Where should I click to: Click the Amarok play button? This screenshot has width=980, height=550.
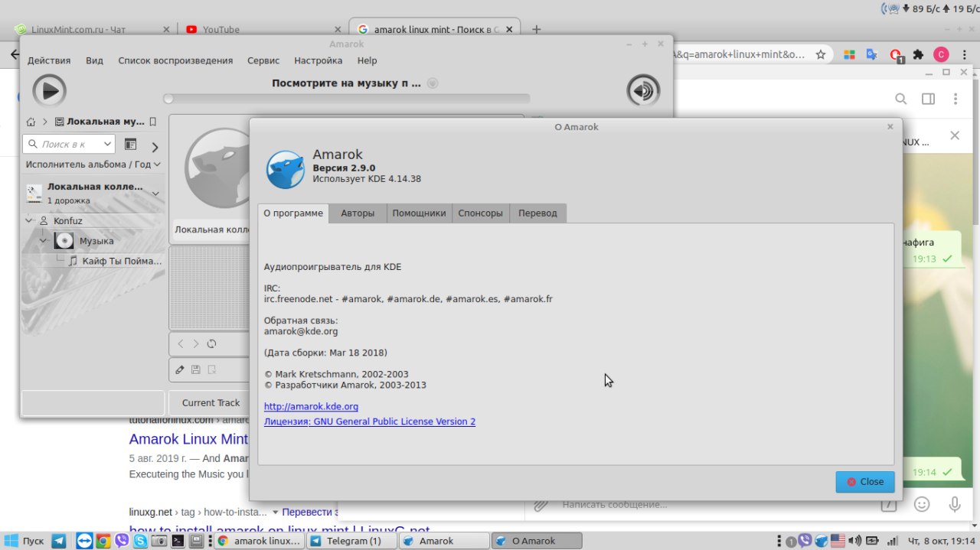(49, 91)
